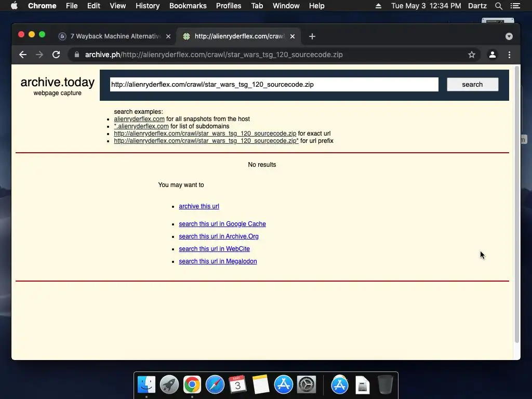Search this url in Megalodon
This screenshot has height=399, width=532.
point(218,262)
